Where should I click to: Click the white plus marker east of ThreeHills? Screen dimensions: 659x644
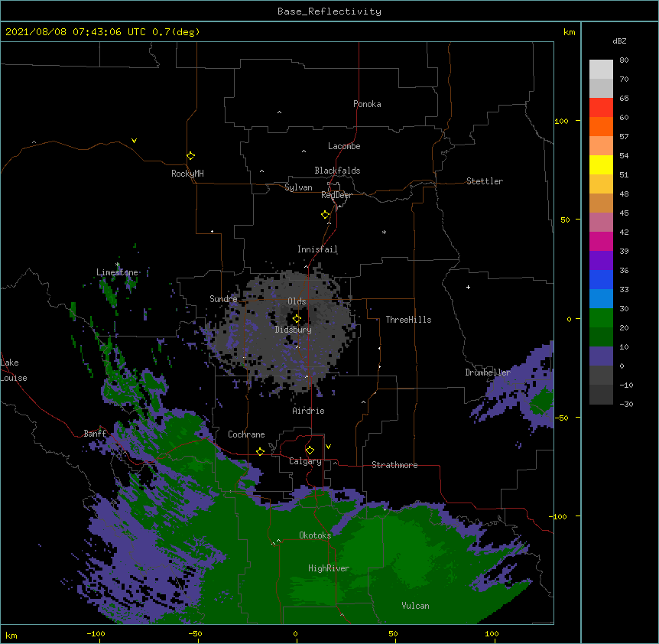(468, 287)
